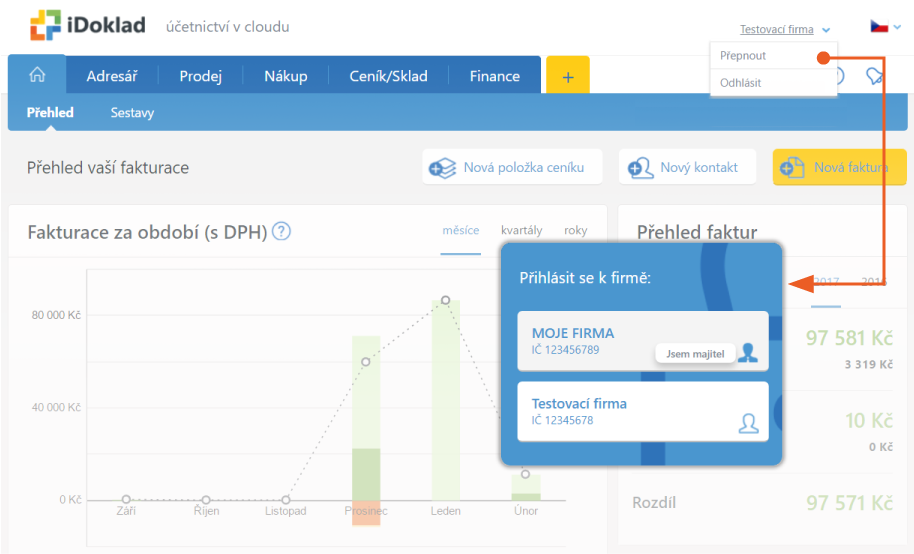Show chart by kvartály
914x554 pixels.
(x=522, y=230)
